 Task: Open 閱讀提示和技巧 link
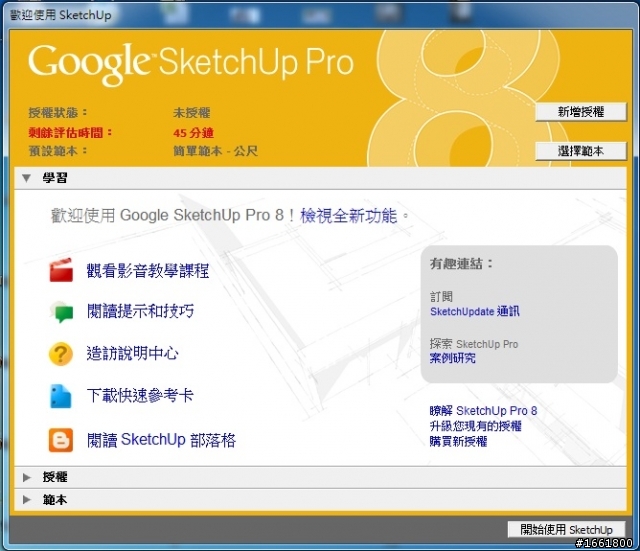click(140, 311)
